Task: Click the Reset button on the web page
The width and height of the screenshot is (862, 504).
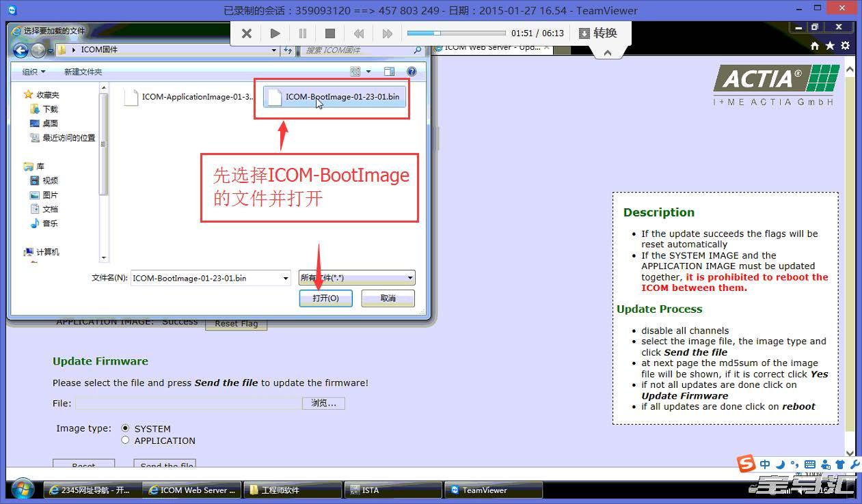Action: 83,464
